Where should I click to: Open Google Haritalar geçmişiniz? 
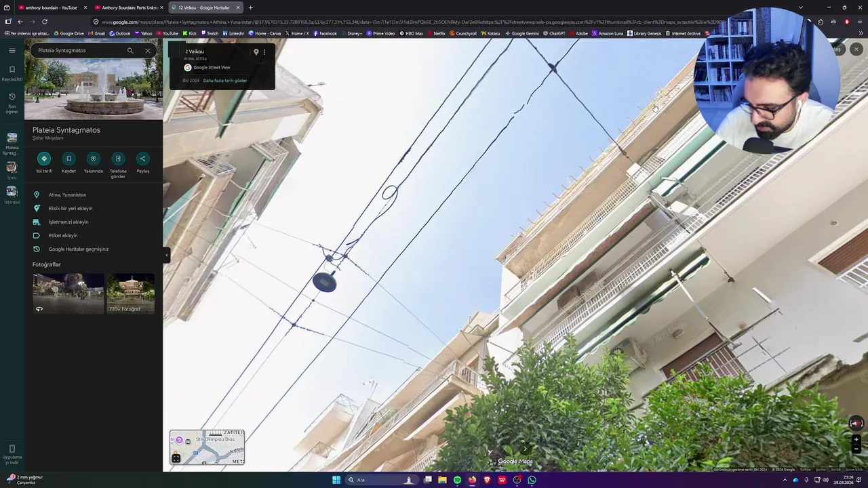coord(79,249)
